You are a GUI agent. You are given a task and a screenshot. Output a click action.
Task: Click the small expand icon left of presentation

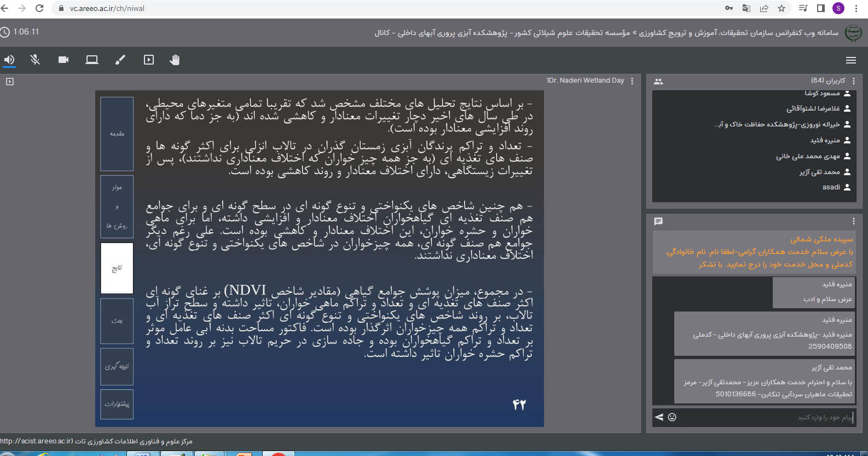click(x=9, y=82)
